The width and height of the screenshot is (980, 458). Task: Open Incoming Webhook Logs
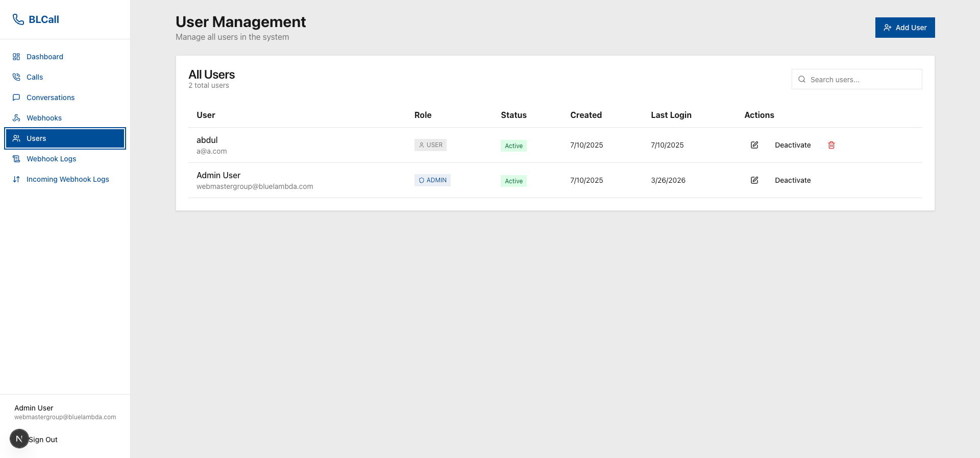[67, 179]
